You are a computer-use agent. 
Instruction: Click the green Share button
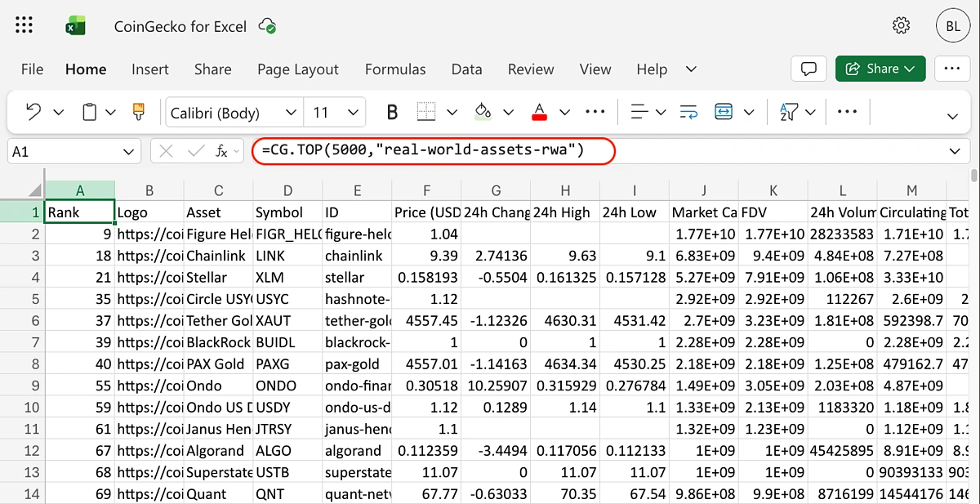[x=880, y=69]
